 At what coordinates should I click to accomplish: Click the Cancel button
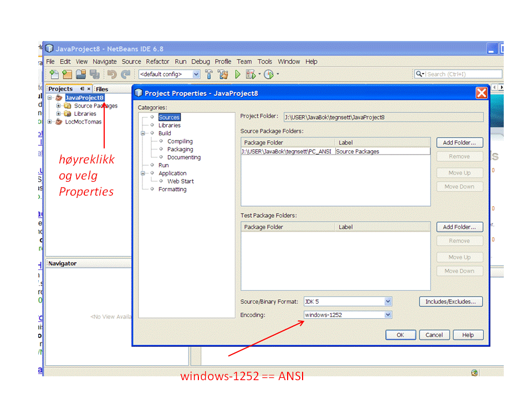(434, 335)
